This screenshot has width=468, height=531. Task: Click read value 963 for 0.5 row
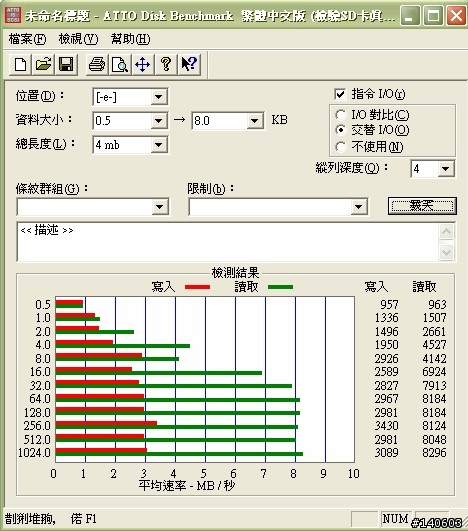pos(437,304)
